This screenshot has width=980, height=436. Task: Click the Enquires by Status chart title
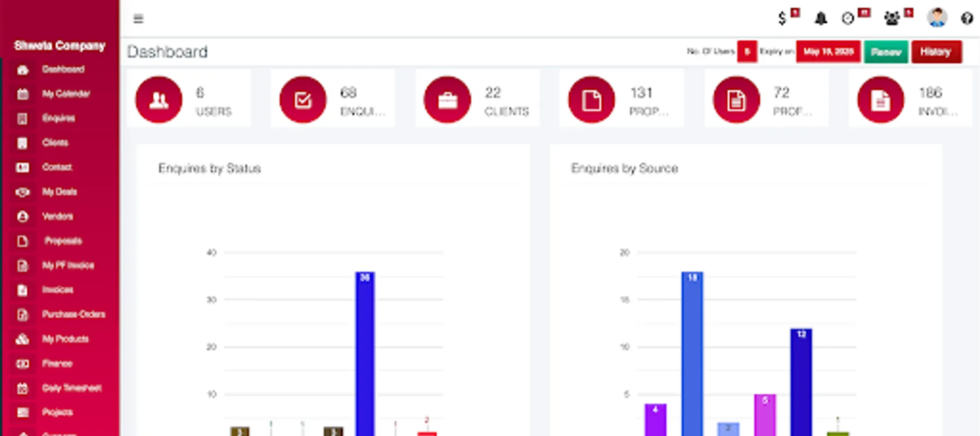click(209, 169)
